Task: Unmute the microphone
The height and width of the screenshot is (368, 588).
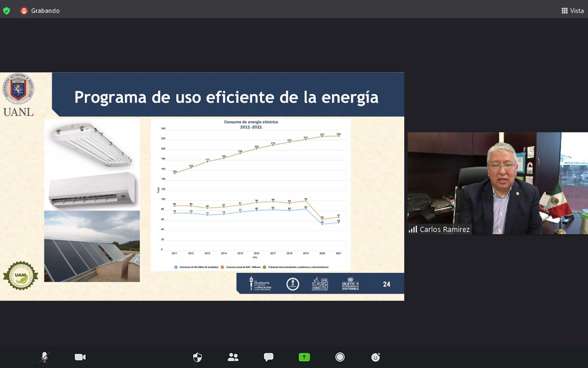Action: coord(45,357)
